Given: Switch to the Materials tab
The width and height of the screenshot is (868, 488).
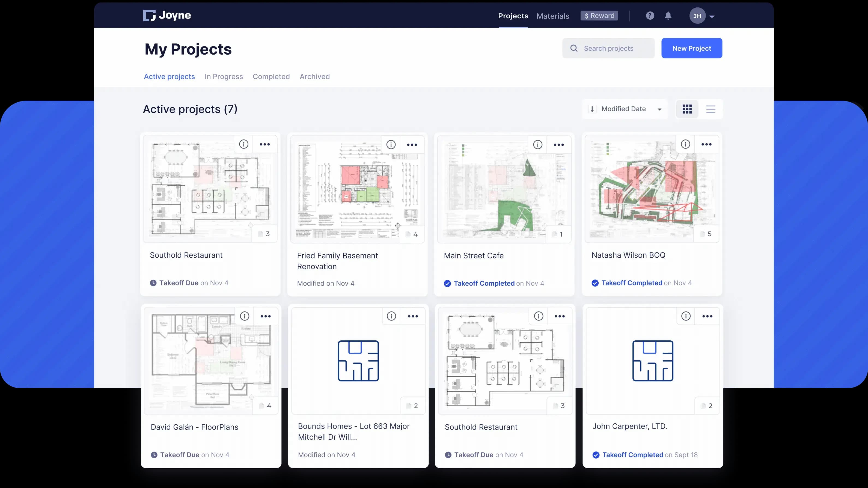Looking at the screenshot, I should (x=553, y=16).
